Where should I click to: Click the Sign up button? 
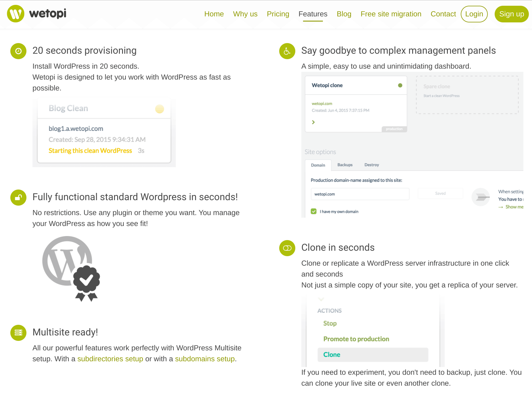(512, 14)
